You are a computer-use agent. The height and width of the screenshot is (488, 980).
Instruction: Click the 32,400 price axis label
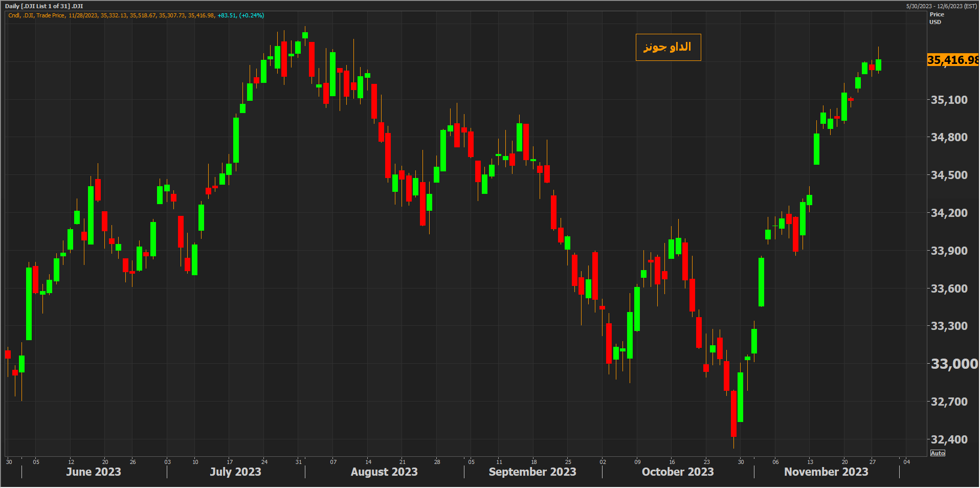(x=949, y=439)
